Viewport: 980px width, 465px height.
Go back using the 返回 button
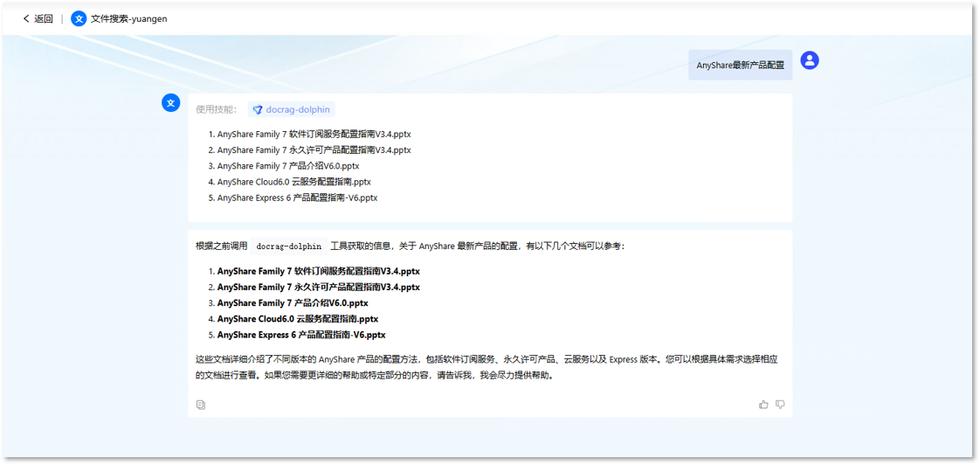pos(38,18)
